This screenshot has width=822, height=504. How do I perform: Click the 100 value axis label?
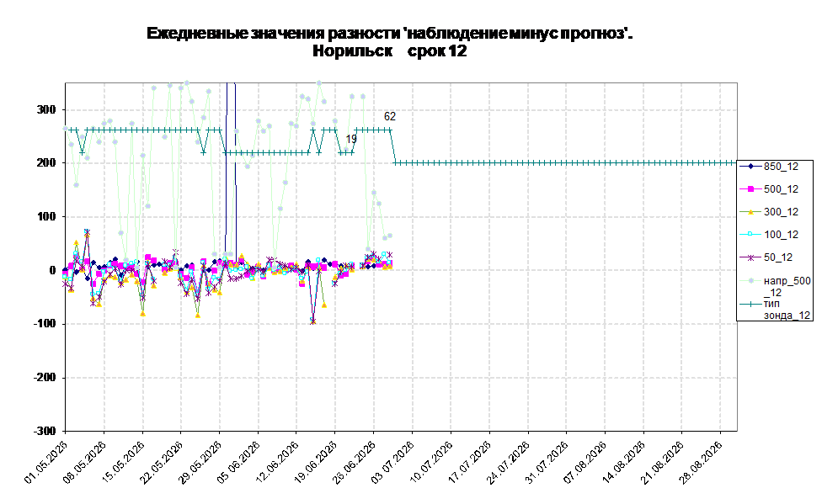coord(45,216)
